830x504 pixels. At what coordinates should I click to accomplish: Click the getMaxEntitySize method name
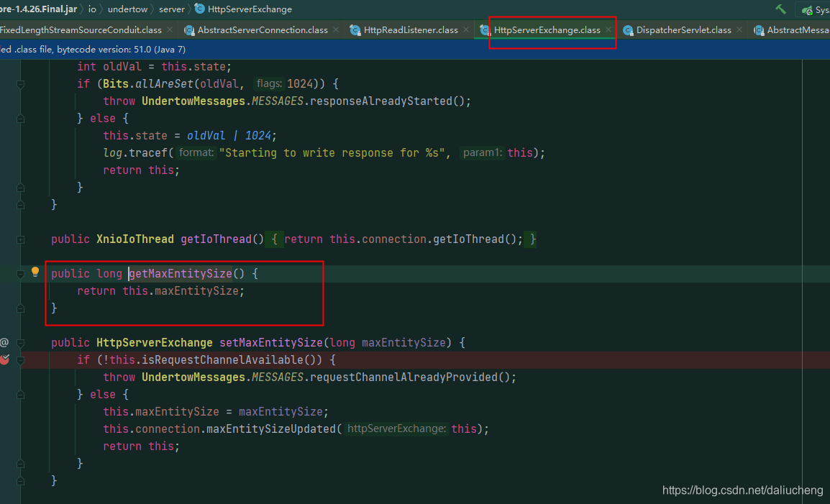click(181, 273)
